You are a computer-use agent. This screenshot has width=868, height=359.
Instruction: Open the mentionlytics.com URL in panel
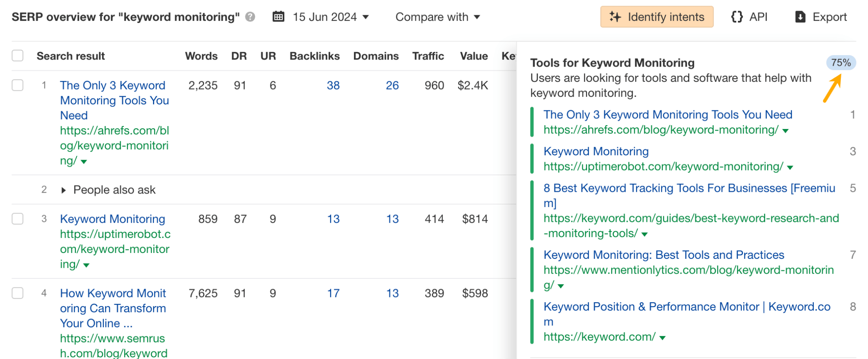(x=689, y=278)
